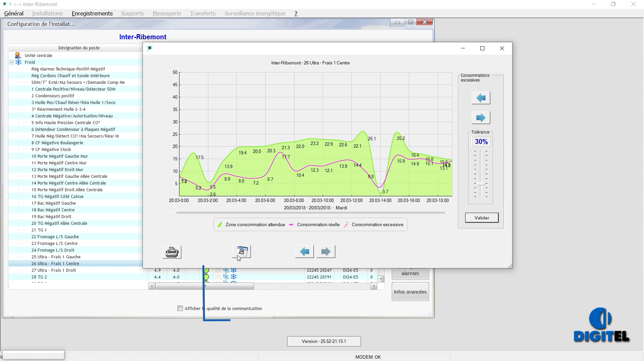Click the Digitel logo
This screenshot has width=644, height=361.
[x=601, y=325]
